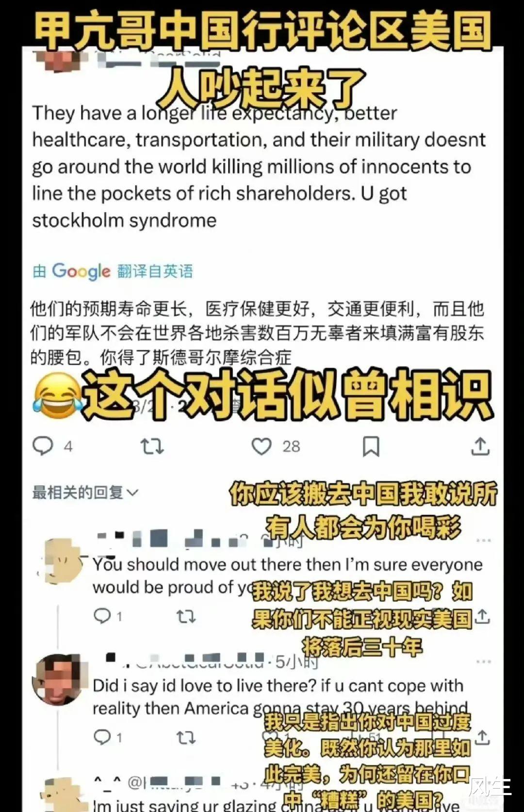Retweet the 'Did i say id love' reply
This screenshot has height=812, width=524.
coord(186,738)
